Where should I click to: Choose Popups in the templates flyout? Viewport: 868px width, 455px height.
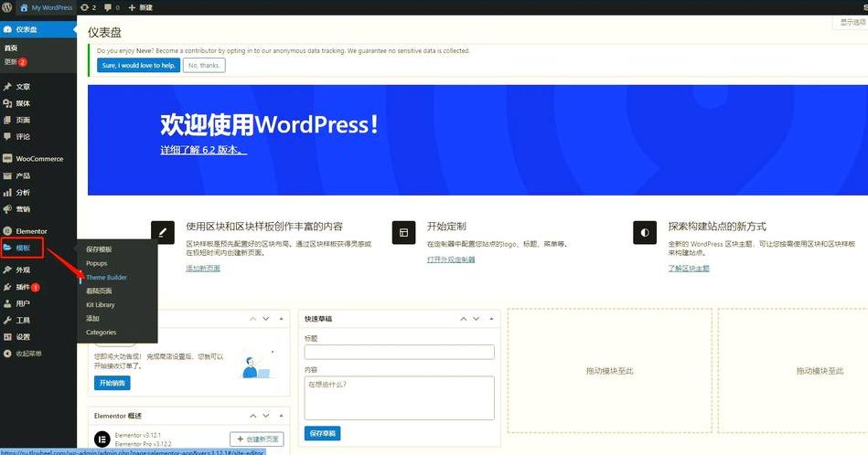coord(96,263)
